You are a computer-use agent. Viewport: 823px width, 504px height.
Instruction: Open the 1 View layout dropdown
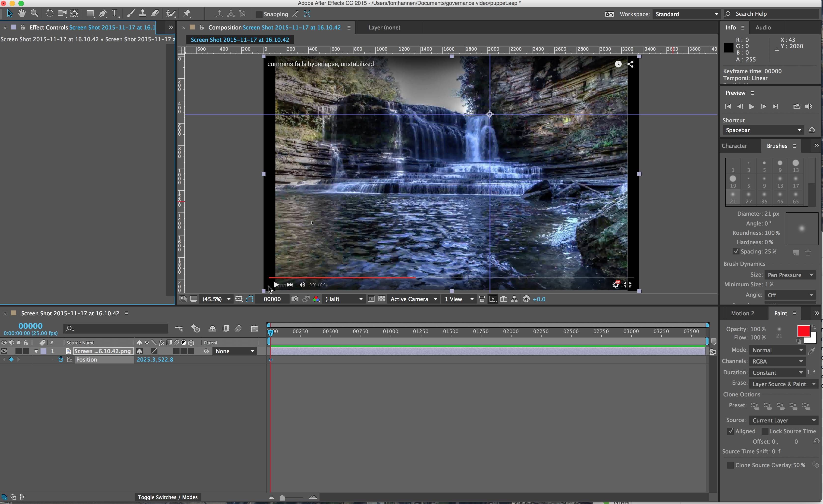(459, 299)
